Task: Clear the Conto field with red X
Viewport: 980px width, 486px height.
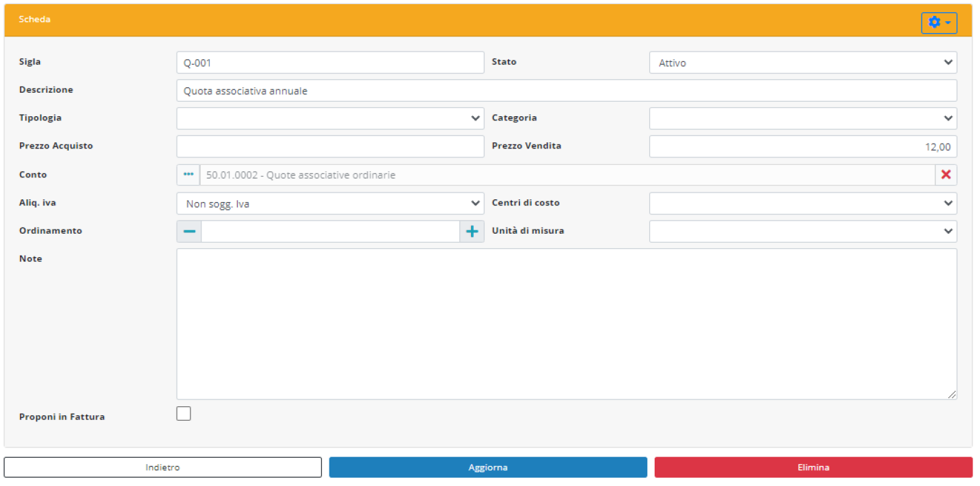Action: click(x=946, y=175)
